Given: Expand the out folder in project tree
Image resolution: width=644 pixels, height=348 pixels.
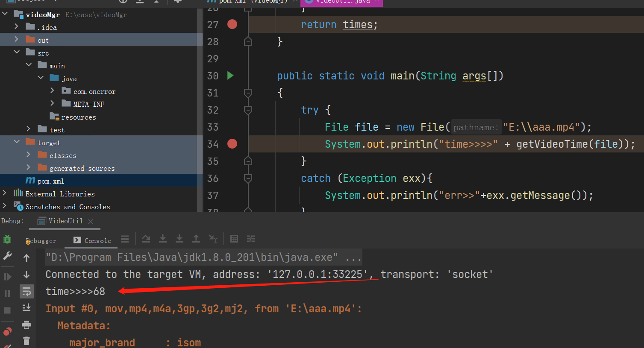Looking at the screenshot, I should 16,39.
